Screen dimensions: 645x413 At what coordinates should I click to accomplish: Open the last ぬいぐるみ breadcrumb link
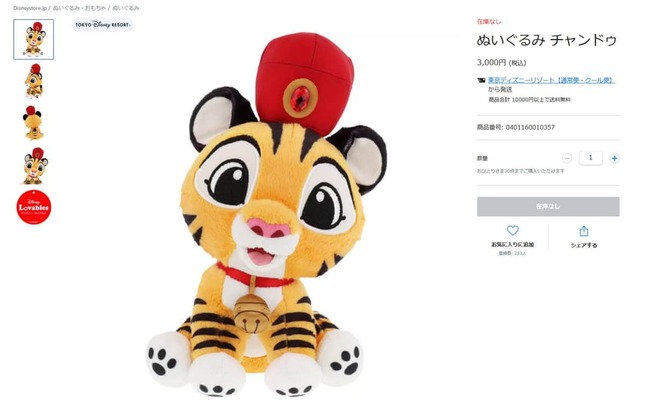(x=139, y=7)
